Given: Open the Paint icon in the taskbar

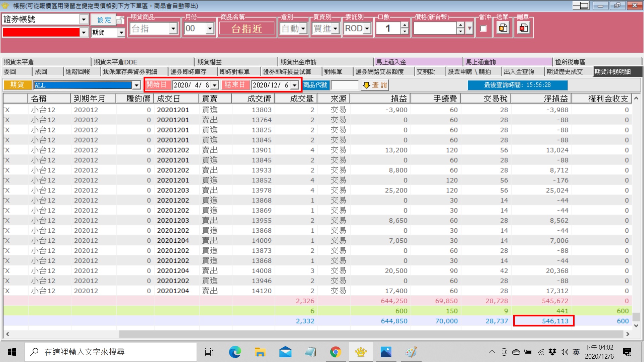Looking at the screenshot, I should coord(411,352).
